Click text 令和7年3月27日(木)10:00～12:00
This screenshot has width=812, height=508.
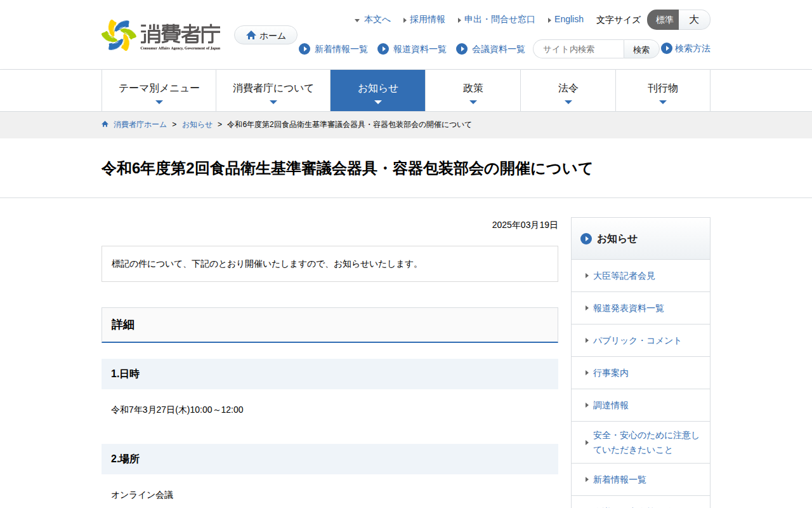coord(177,410)
